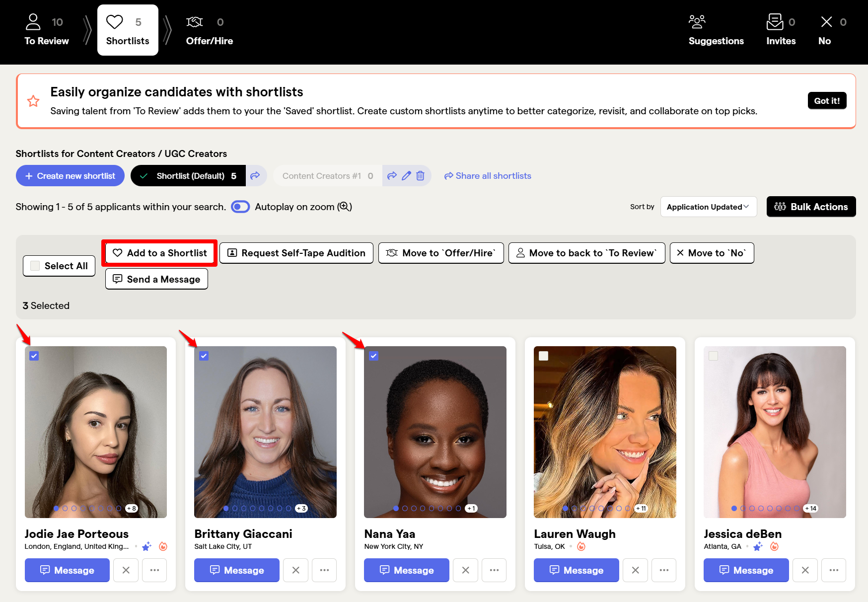
Task: Uncheck Jodie Jae Porteous selection checkbox
Action: coord(34,356)
